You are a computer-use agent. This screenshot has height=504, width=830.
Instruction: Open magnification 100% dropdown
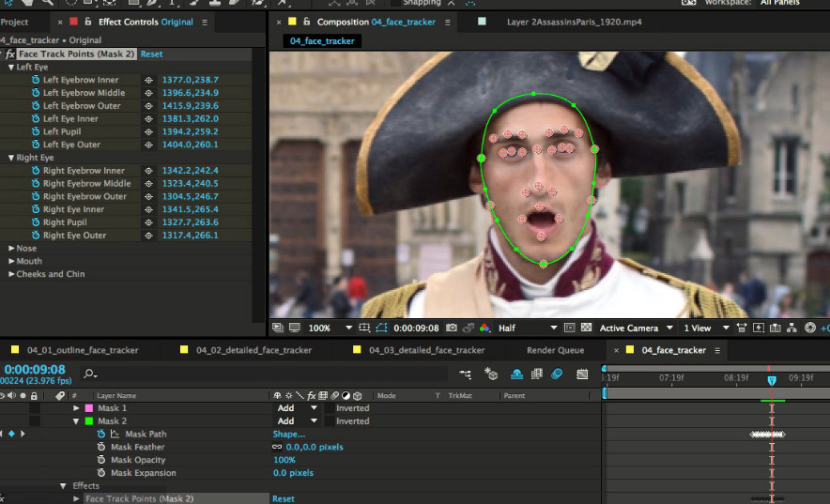tap(330, 328)
